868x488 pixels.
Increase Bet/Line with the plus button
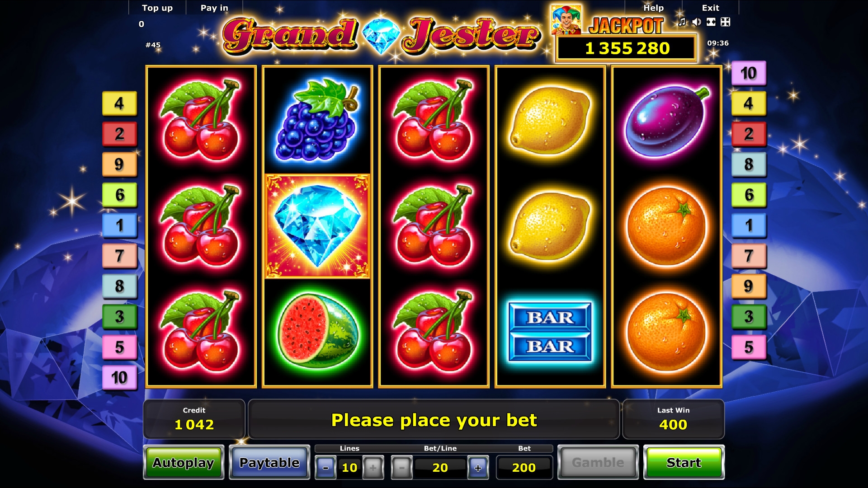478,468
